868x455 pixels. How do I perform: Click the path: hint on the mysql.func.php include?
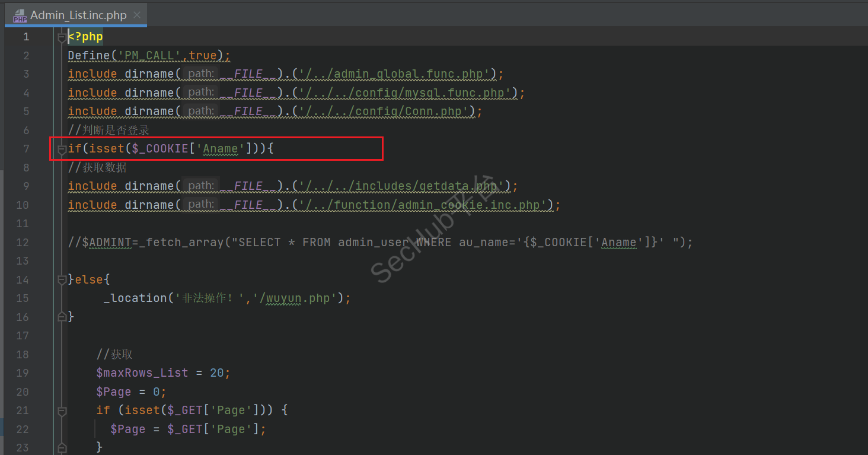[200, 93]
